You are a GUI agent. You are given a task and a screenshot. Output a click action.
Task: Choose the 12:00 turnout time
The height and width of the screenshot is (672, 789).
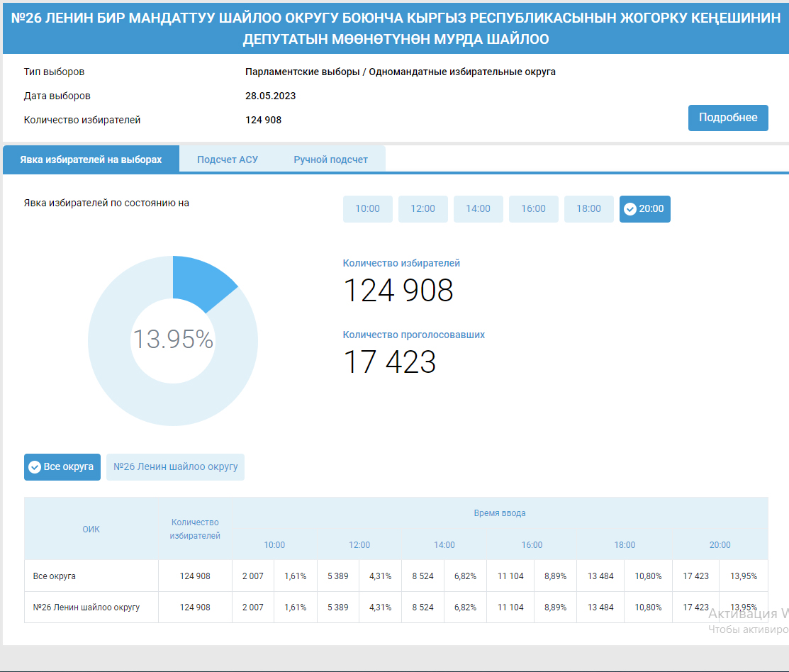click(423, 208)
